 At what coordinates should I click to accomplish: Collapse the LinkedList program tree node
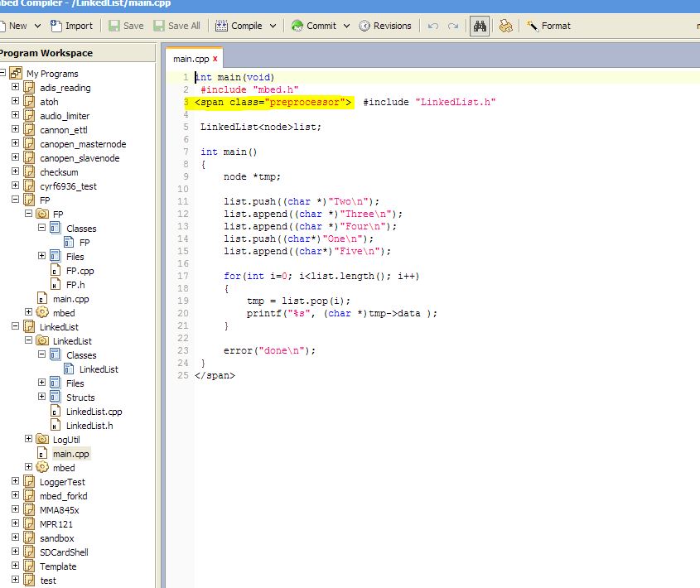[15, 327]
